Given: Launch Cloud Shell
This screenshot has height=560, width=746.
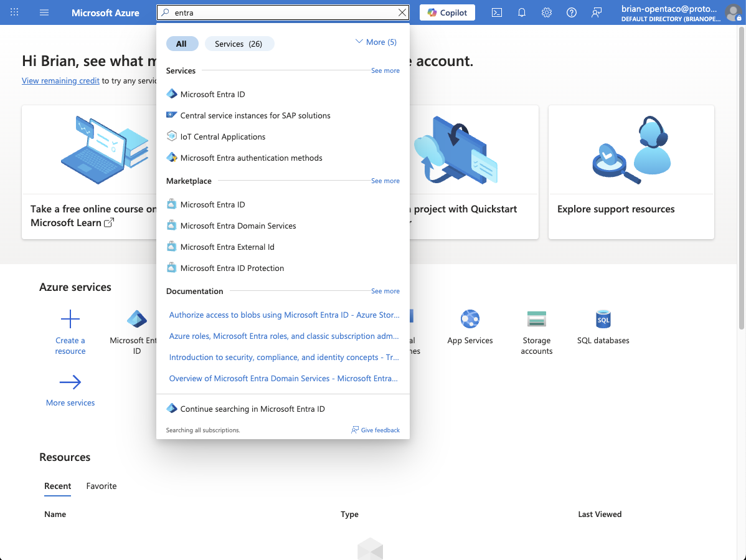Looking at the screenshot, I should pos(497,13).
